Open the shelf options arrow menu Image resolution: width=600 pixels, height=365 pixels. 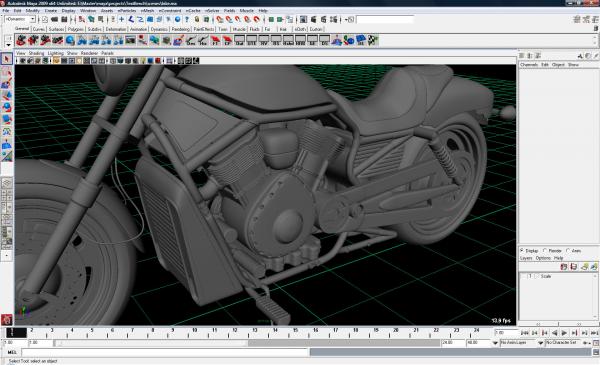(8, 45)
